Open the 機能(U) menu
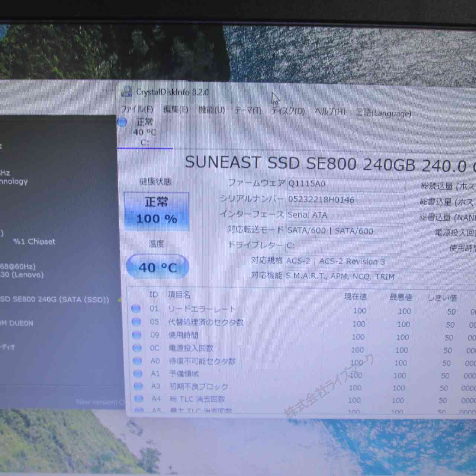 211,110
